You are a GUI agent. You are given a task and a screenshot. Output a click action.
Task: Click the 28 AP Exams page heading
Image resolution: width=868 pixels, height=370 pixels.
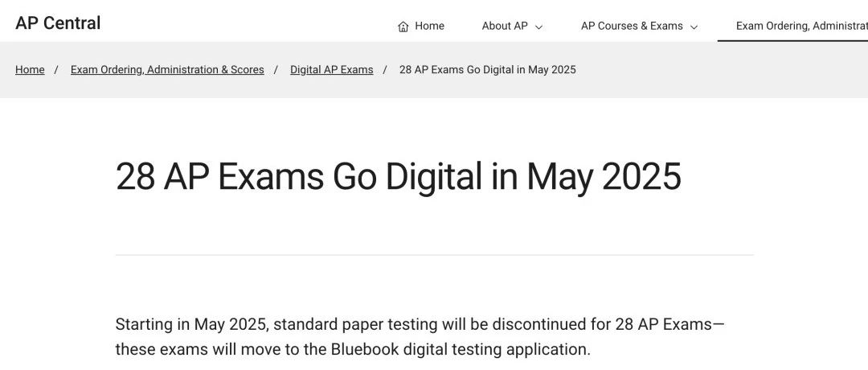(x=398, y=177)
